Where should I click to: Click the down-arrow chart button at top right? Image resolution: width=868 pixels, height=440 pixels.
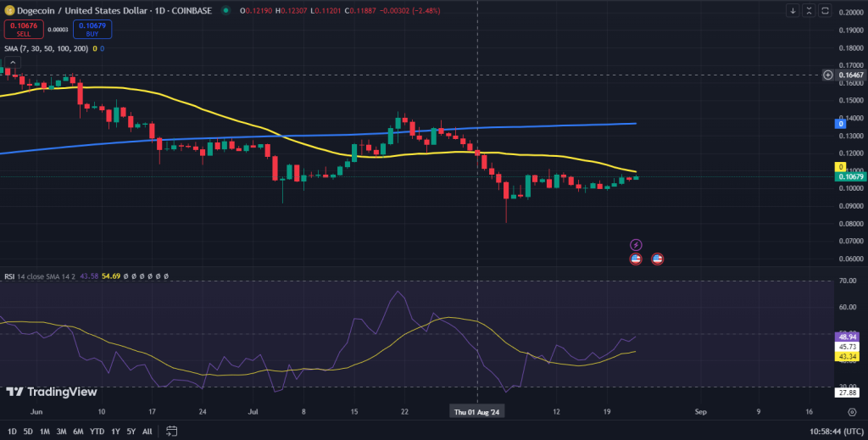[x=793, y=10]
